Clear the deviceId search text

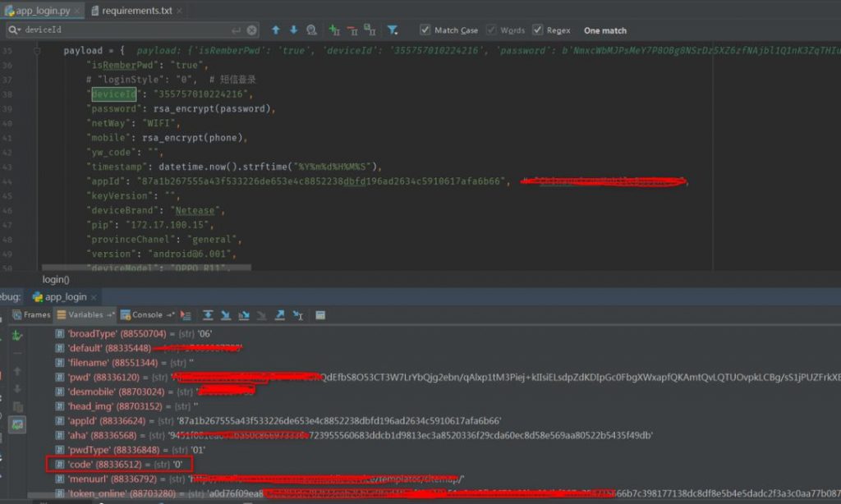251,30
